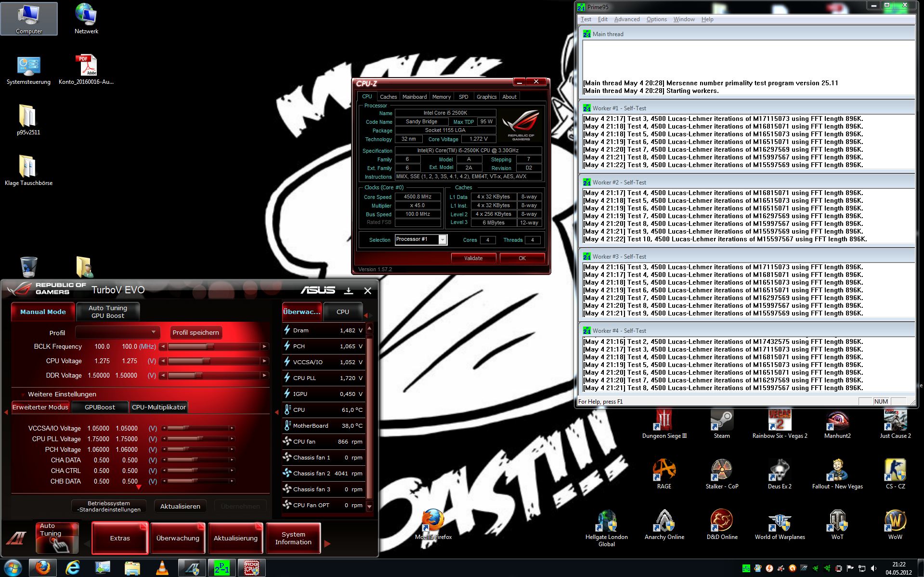Click Validate button in CPU-Z
Screen dimensions: 924x577
473,258
